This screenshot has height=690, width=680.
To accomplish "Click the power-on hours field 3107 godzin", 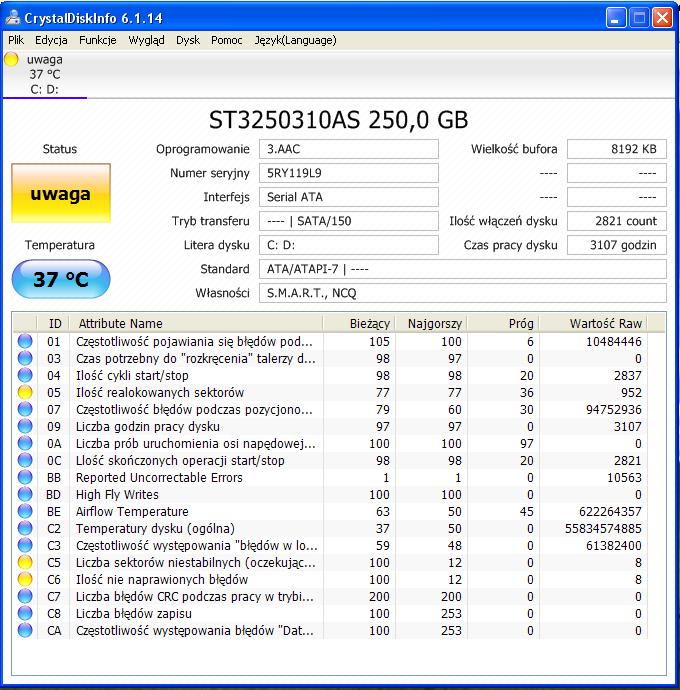I will (617, 245).
